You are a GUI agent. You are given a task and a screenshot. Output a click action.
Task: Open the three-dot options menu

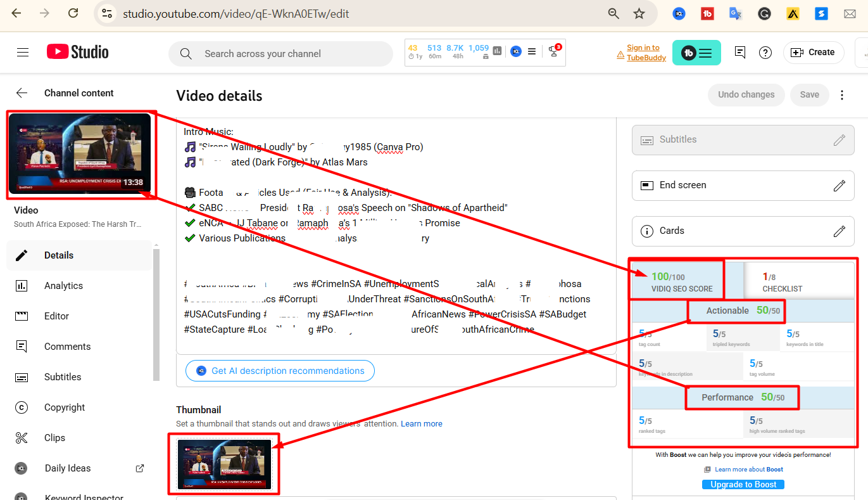[842, 95]
